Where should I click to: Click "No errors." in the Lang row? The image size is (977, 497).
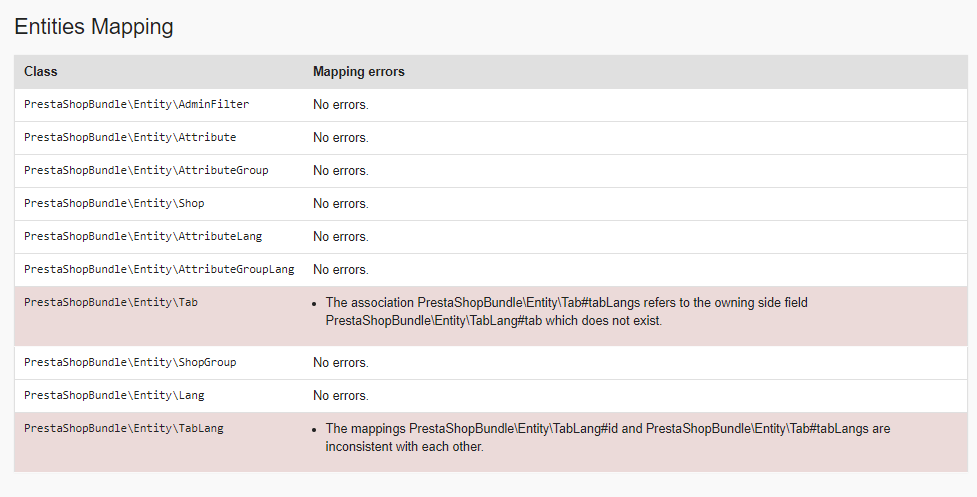(x=340, y=395)
